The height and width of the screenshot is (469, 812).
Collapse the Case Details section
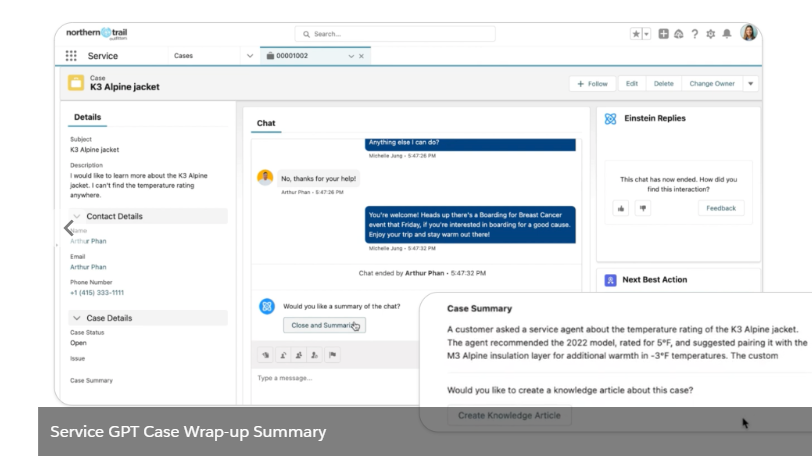77,318
